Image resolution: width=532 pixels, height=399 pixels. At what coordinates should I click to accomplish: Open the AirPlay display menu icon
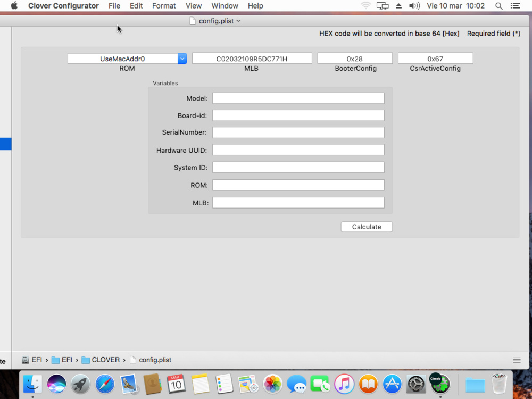tap(383, 6)
